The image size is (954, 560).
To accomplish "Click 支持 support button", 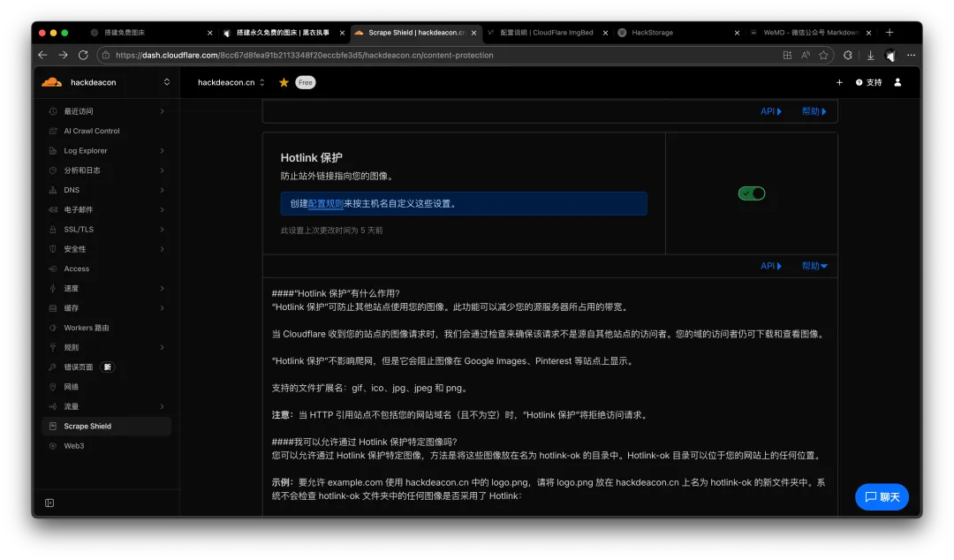I will [869, 82].
